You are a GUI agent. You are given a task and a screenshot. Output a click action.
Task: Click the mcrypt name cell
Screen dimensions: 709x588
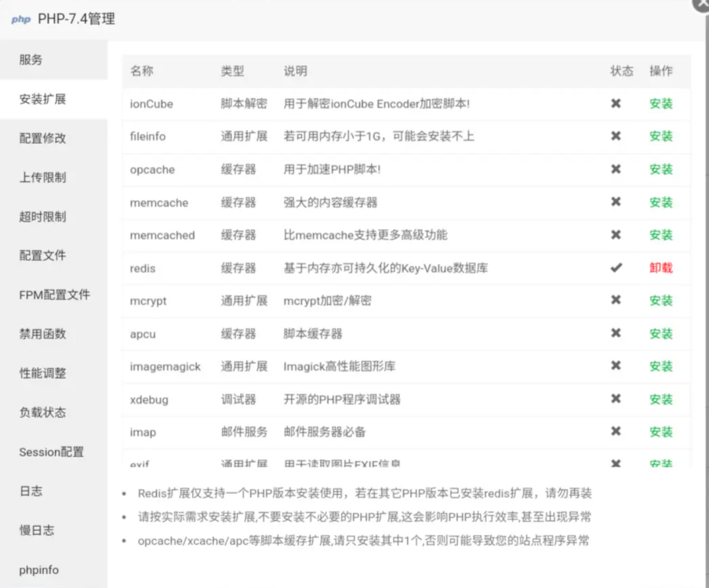point(148,301)
